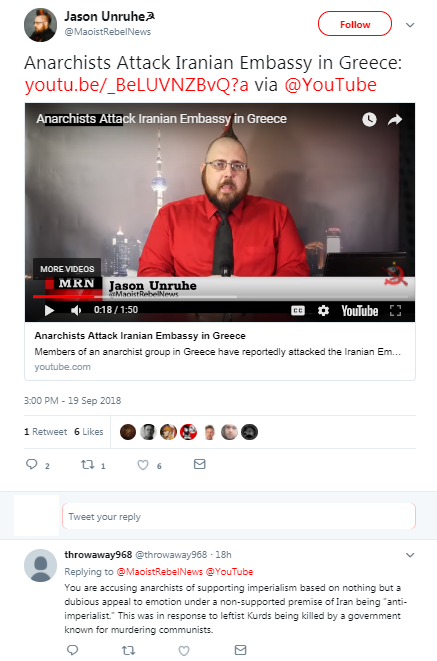Share video using arrow icon

[395, 120]
